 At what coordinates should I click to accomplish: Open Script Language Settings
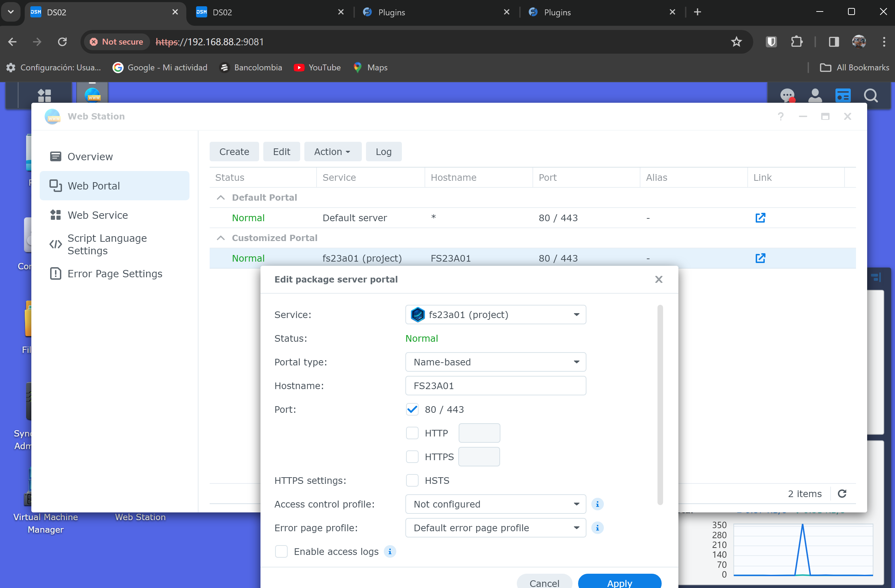[114, 245]
